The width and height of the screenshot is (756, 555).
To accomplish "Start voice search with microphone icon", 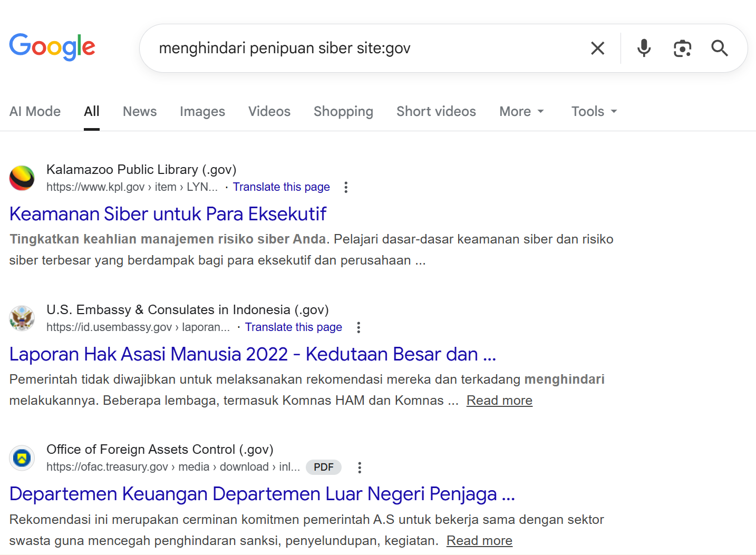I will click(644, 48).
